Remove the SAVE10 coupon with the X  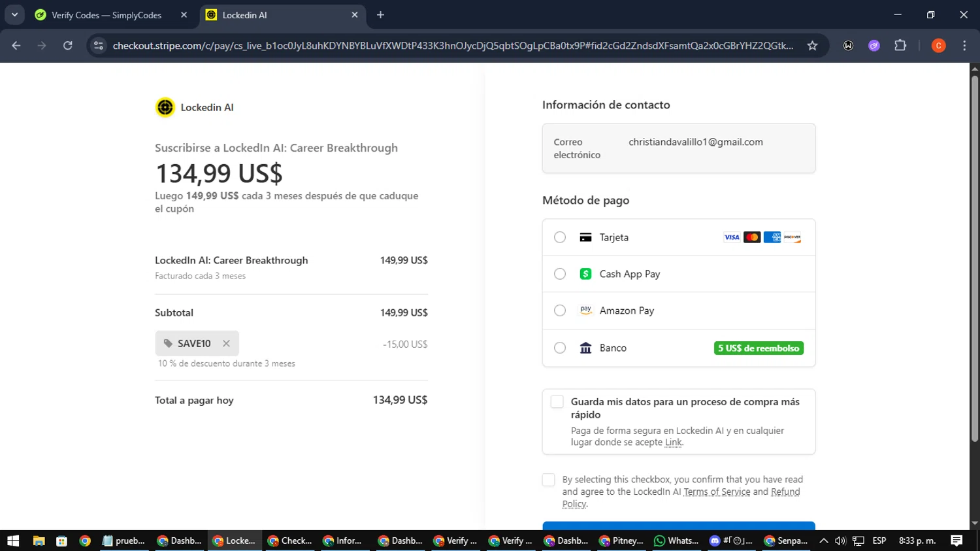pos(226,343)
